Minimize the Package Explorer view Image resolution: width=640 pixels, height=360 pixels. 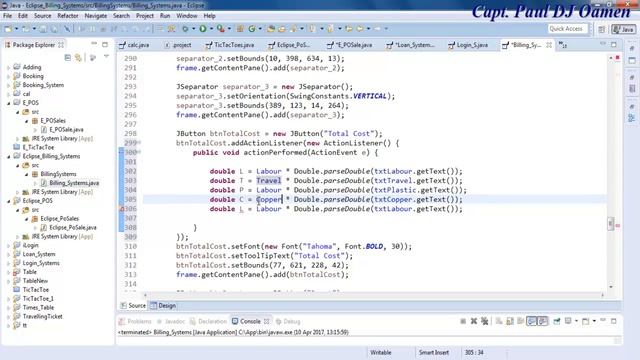[94, 44]
